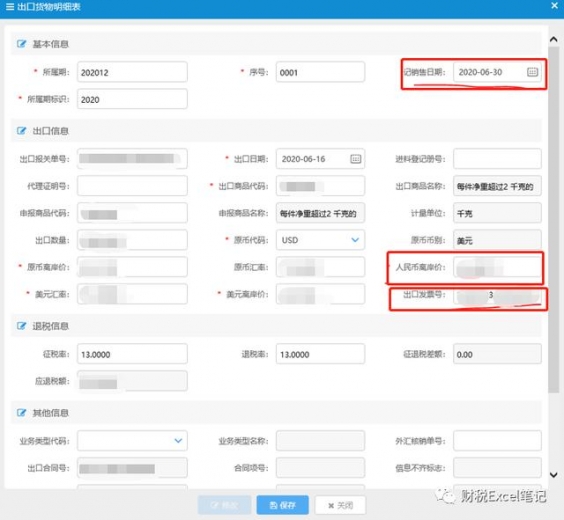Expand the 业务类型代码 dropdown
The height and width of the screenshot is (520, 564).
(x=178, y=441)
